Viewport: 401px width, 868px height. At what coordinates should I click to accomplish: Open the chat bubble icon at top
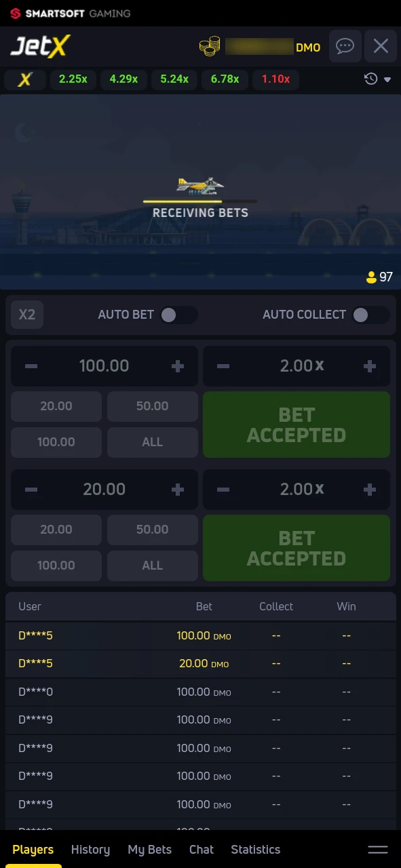[345, 46]
